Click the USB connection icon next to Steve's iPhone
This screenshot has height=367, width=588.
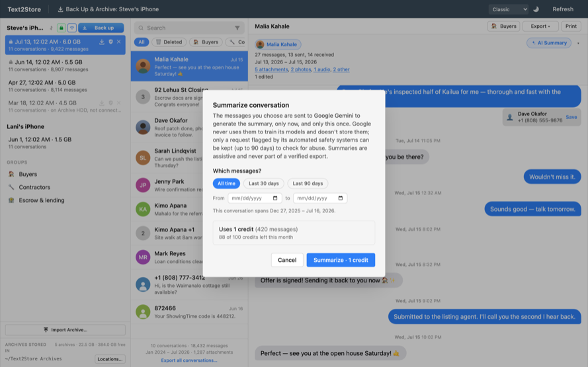(x=51, y=28)
